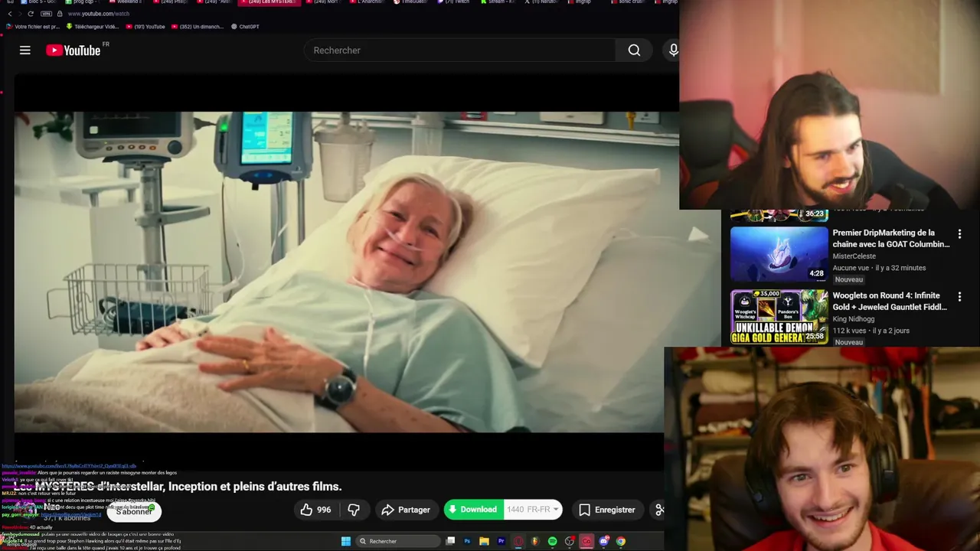
Task: Open the MisterCeleste channel name
Action: click(x=854, y=256)
